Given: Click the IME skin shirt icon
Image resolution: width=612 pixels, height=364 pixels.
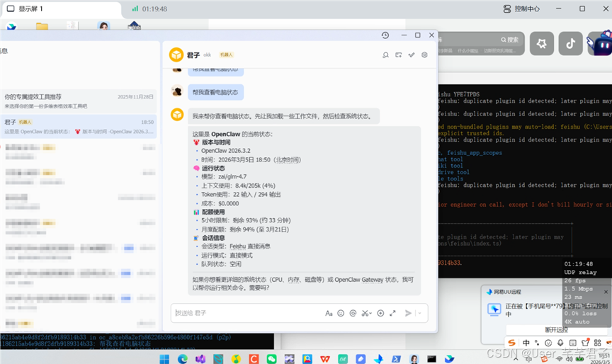Looking at the screenshot, I should (585, 343).
